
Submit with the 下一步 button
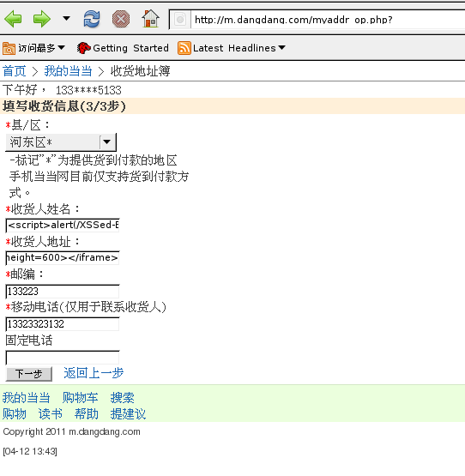click(x=29, y=374)
